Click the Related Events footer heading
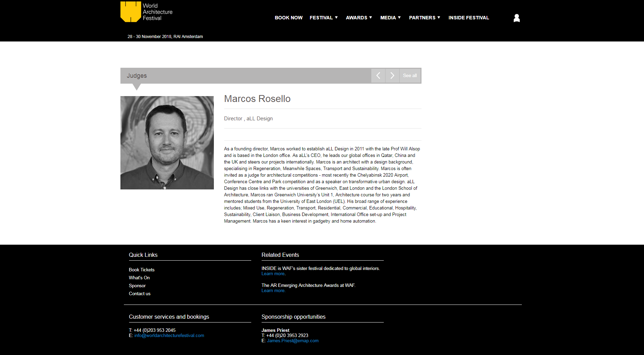The height and width of the screenshot is (355, 644). [280, 255]
